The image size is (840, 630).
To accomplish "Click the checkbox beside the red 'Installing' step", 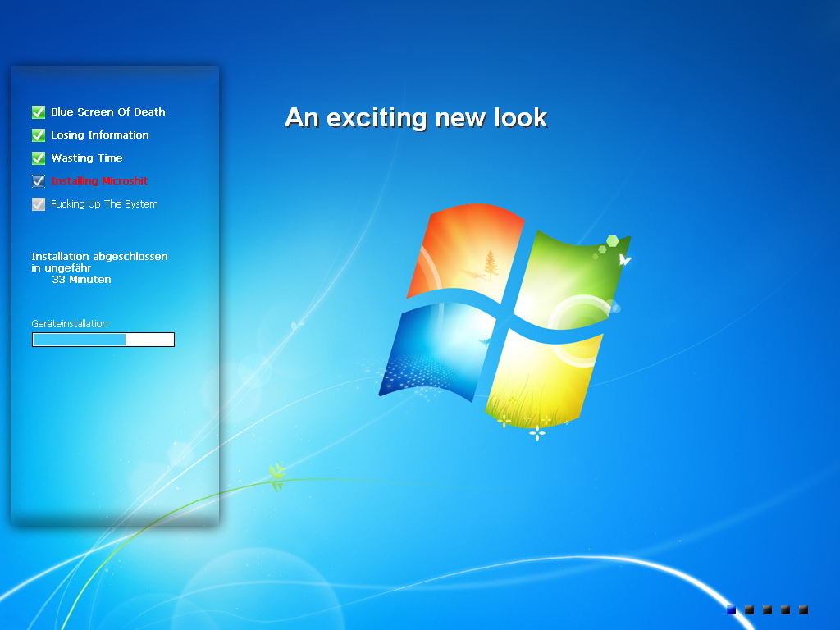I will pyautogui.click(x=39, y=181).
